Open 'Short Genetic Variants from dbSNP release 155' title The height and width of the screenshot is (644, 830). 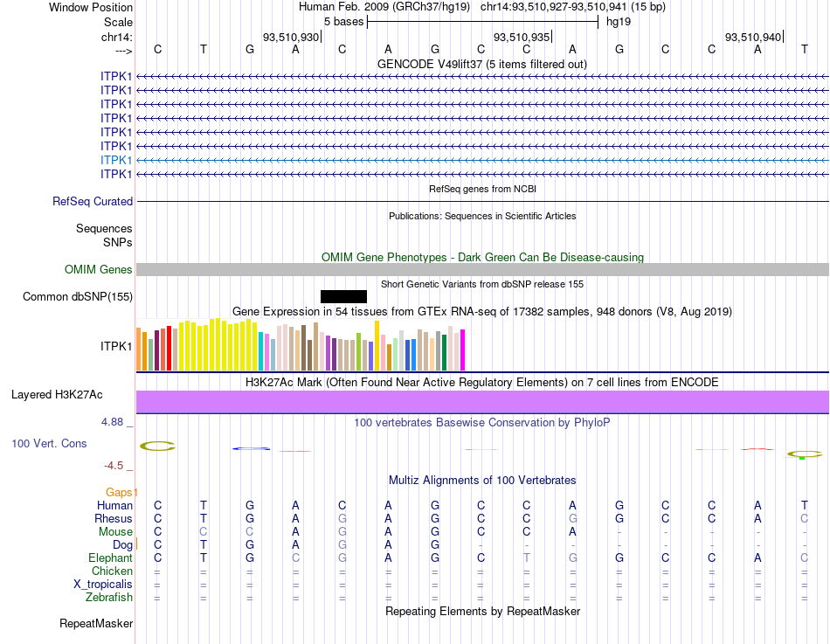pyautogui.click(x=482, y=284)
